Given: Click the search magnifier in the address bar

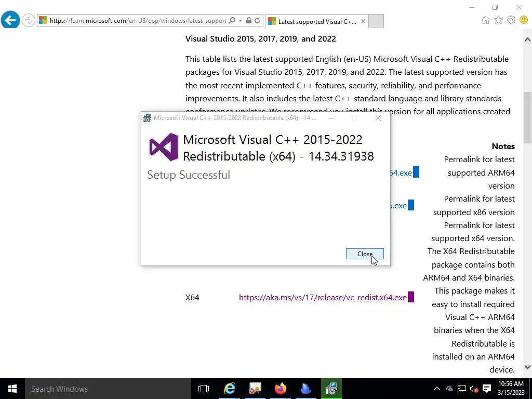Looking at the screenshot, I should click(232, 21).
